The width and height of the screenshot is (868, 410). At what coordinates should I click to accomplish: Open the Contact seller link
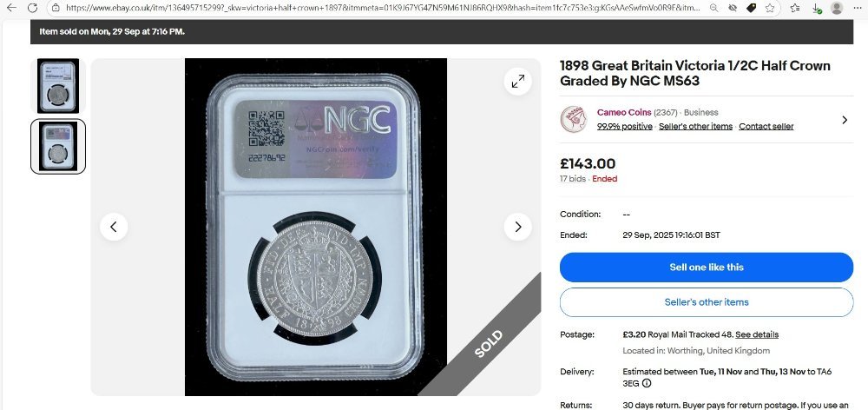(766, 126)
